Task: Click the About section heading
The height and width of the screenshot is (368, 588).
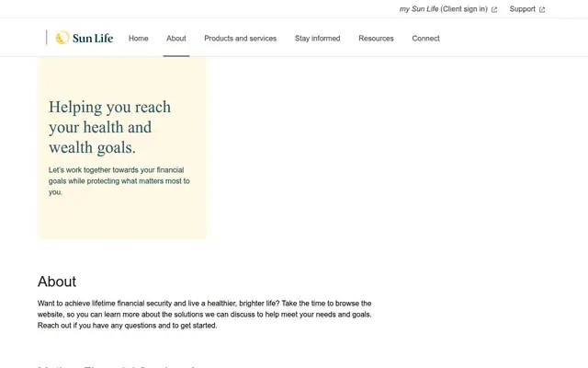Action: point(57,282)
